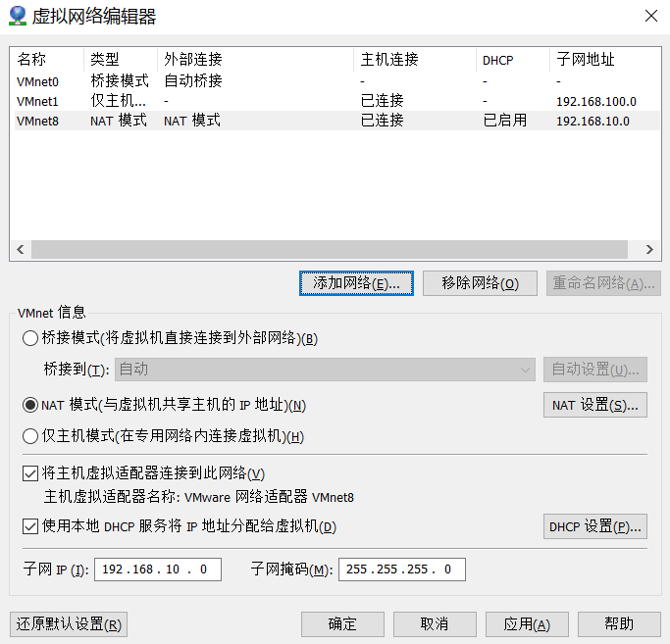
Task: Open DHCP 设置(P)... dialog
Action: pos(595,526)
